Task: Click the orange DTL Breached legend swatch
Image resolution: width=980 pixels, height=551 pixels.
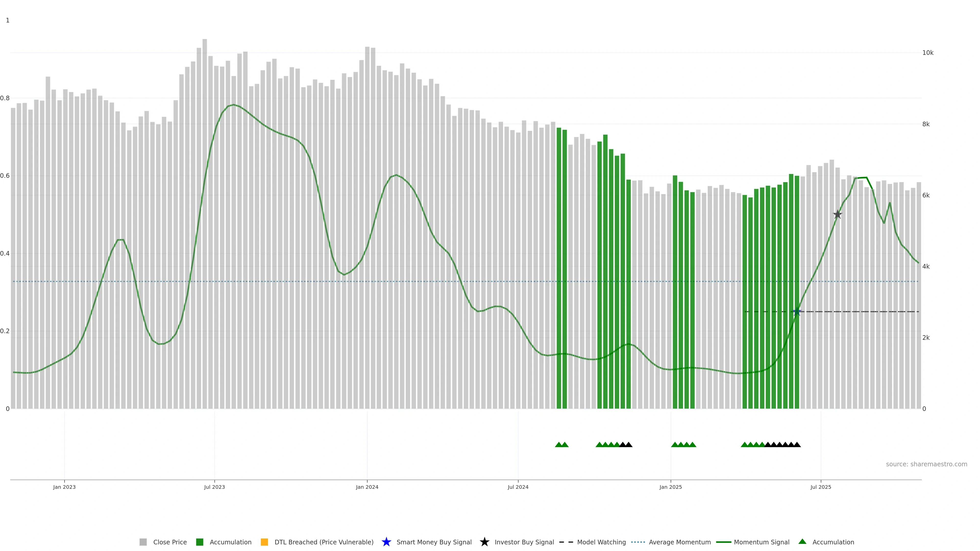Action: click(264, 542)
